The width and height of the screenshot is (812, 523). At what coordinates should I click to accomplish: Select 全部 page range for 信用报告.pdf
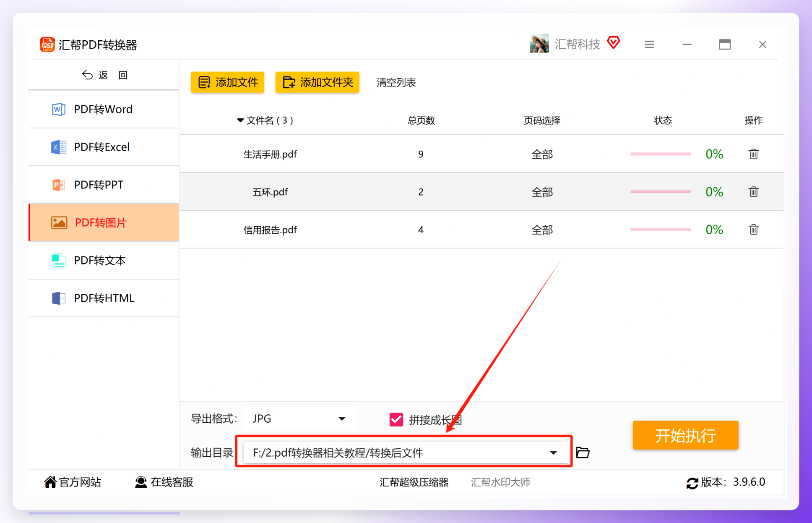(x=542, y=230)
